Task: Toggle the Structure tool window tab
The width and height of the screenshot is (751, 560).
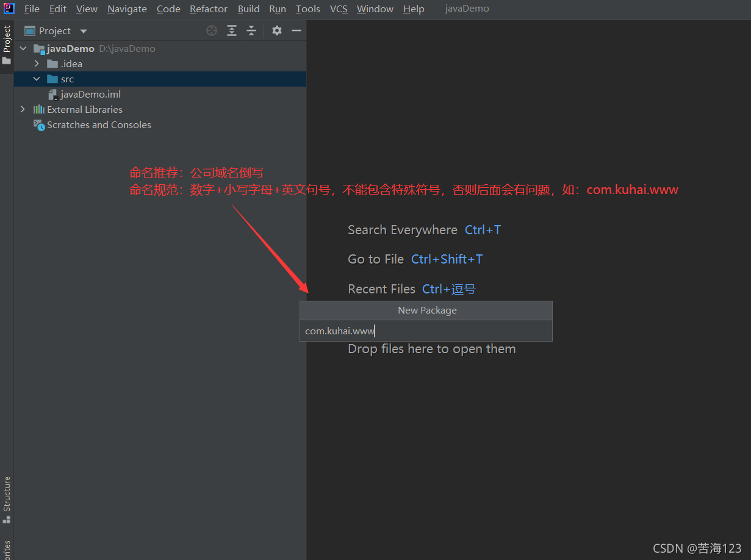Action: coord(7,500)
